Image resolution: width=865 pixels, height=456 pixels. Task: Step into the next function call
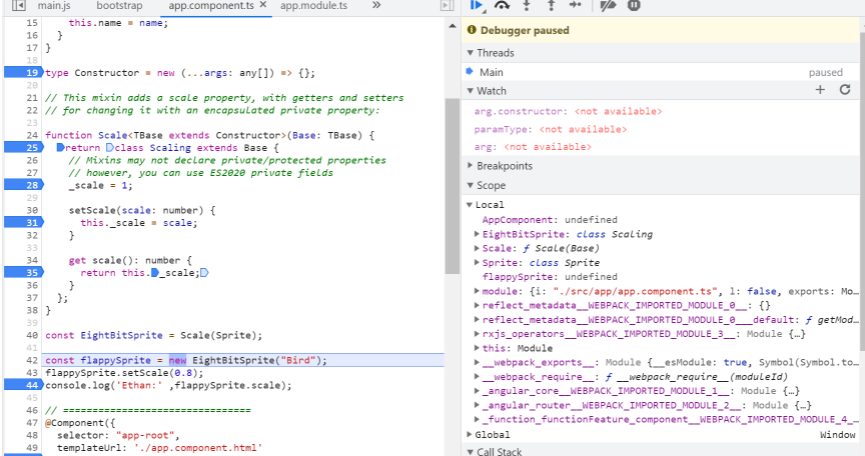[x=528, y=6]
